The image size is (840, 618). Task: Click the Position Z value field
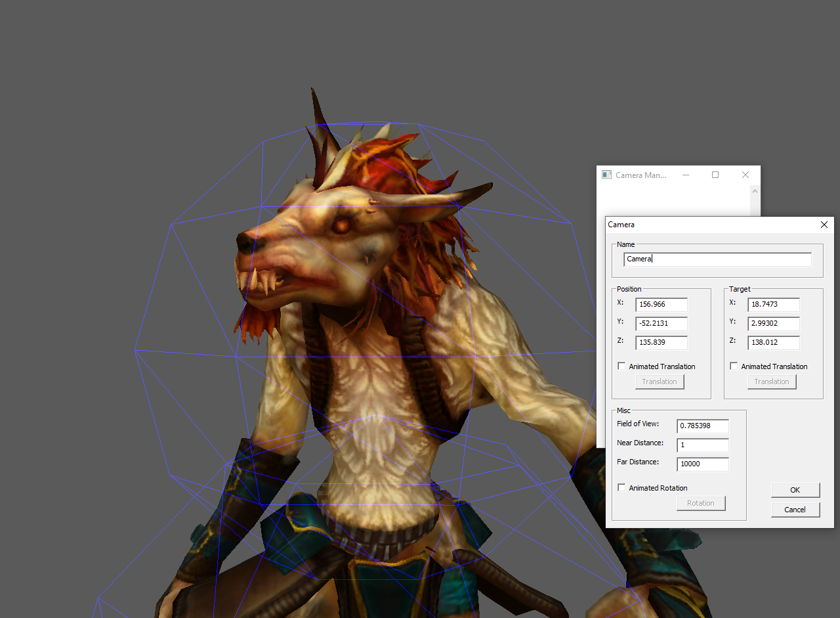click(661, 343)
